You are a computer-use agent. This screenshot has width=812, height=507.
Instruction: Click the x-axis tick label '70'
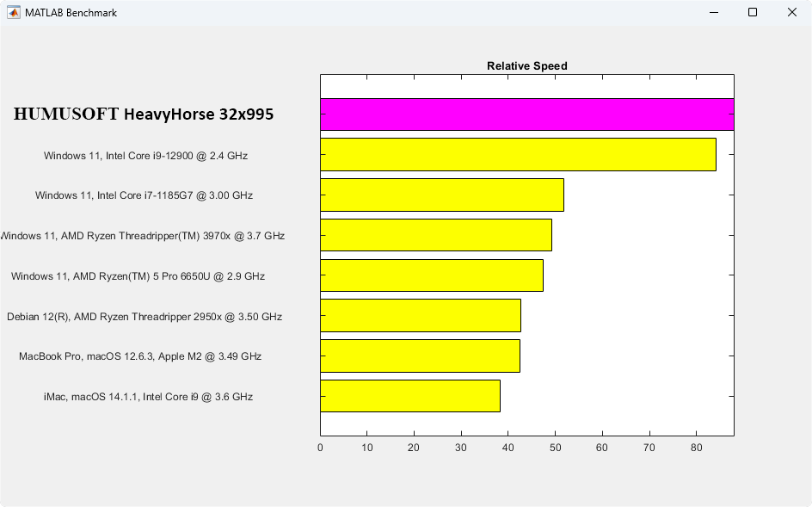[x=649, y=448]
